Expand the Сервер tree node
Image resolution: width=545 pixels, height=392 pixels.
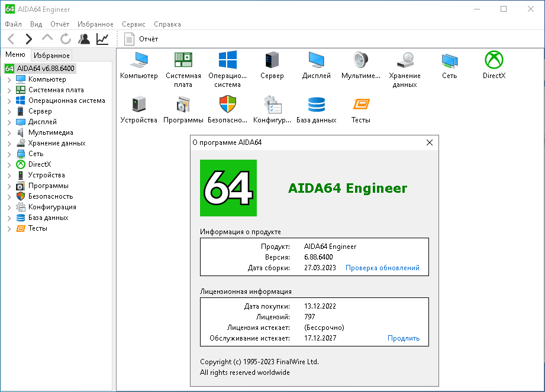pos(9,112)
